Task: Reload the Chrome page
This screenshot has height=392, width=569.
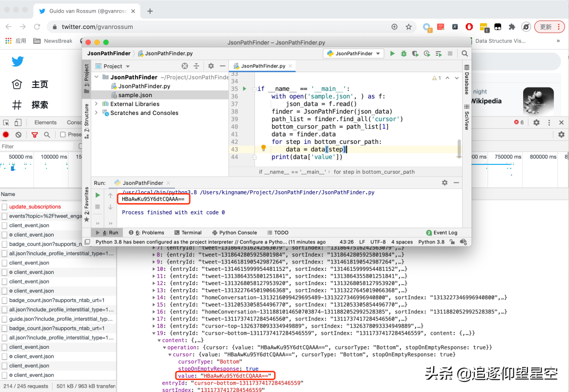Action: coord(37,27)
